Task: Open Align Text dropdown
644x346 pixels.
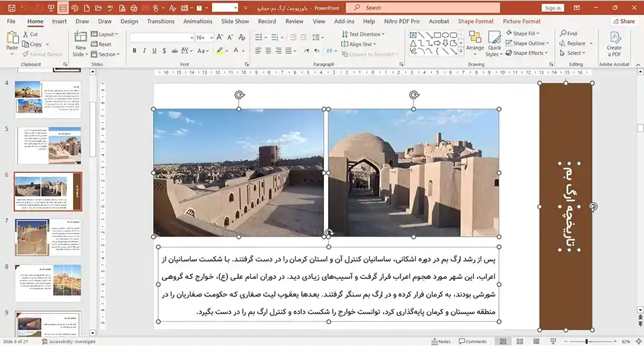Action: [358, 44]
